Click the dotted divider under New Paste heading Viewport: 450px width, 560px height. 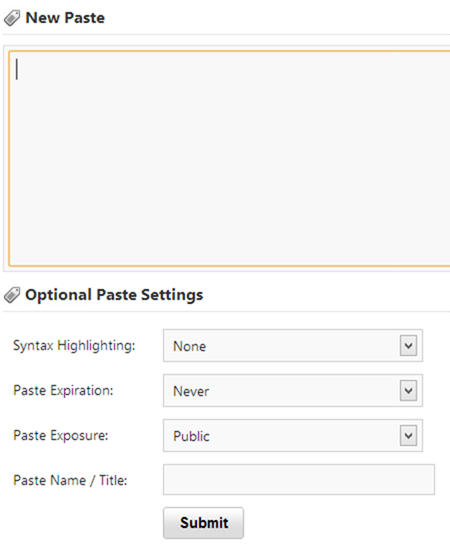pos(226,35)
